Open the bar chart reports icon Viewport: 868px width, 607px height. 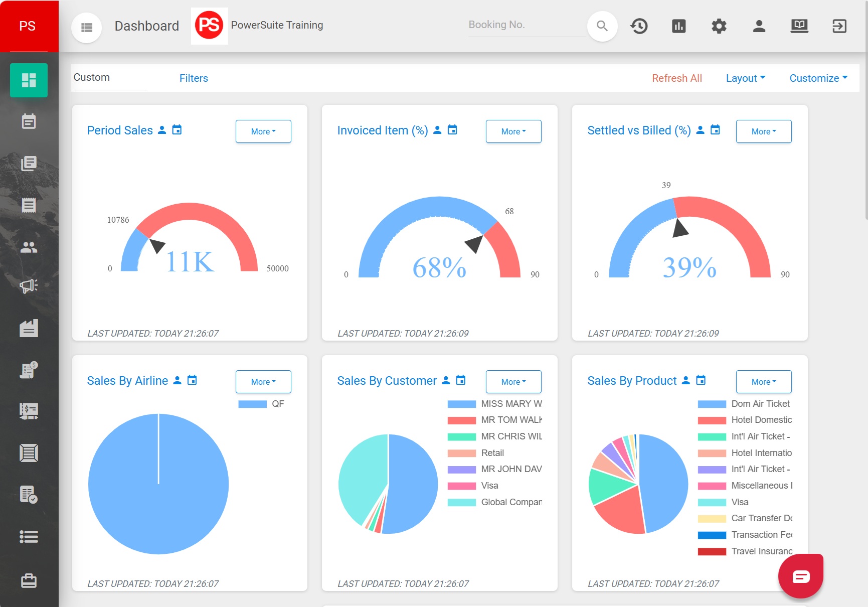[x=679, y=26]
